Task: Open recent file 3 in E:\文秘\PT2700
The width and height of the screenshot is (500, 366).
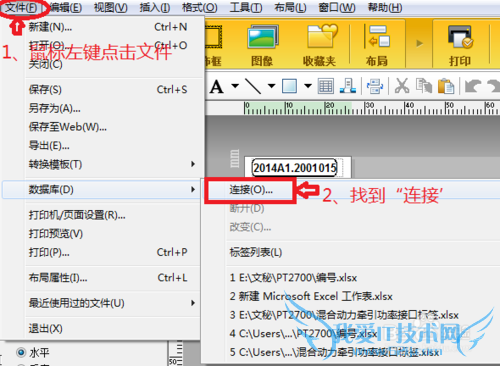Action: point(344,315)
